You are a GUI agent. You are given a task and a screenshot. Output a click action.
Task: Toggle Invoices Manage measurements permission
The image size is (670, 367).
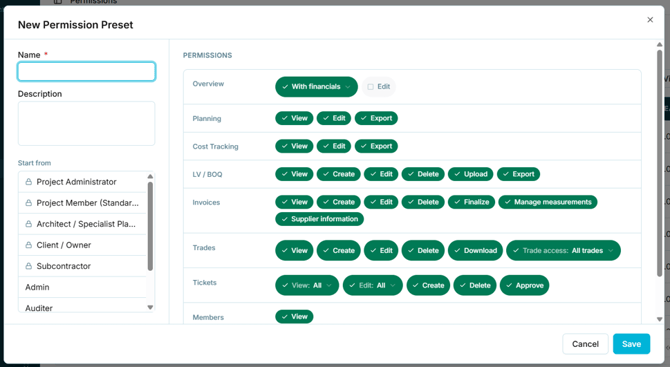click(x=548, y=202)
